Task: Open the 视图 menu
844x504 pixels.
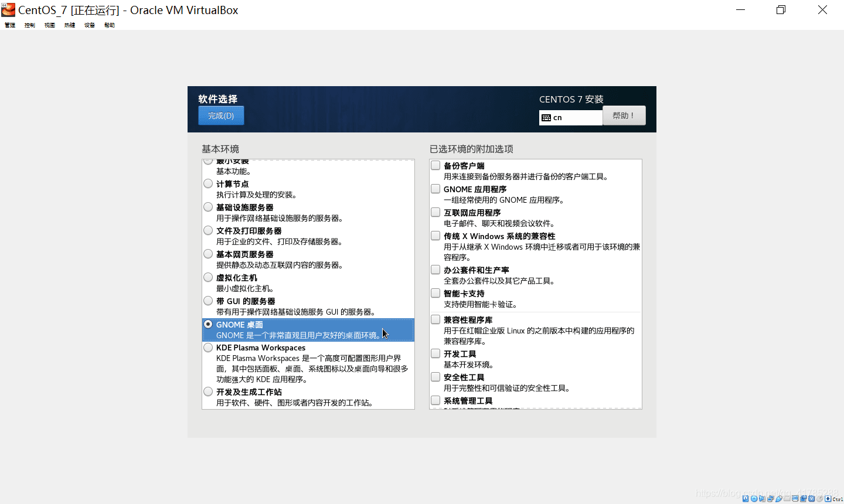Action: [x=50, y=25]
